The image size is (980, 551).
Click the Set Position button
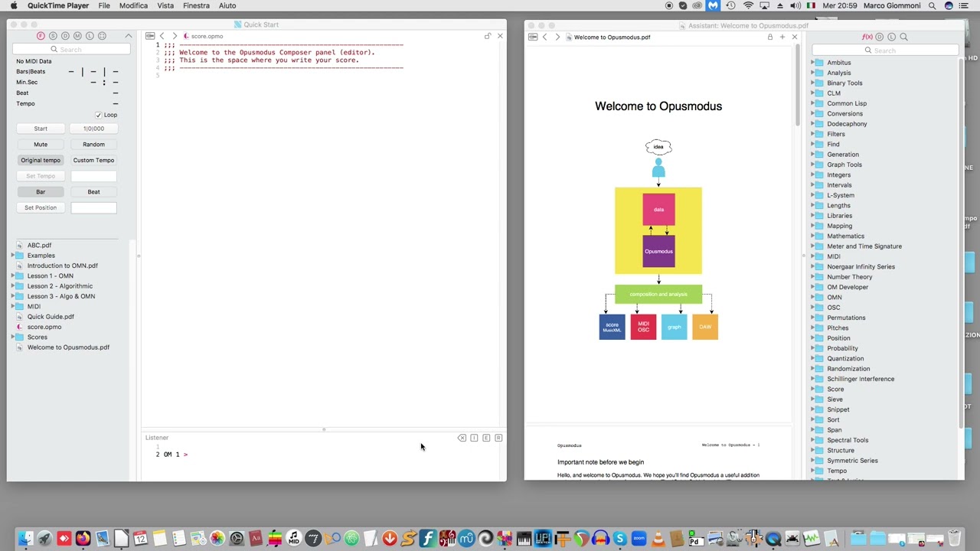(x=41, y=207)
